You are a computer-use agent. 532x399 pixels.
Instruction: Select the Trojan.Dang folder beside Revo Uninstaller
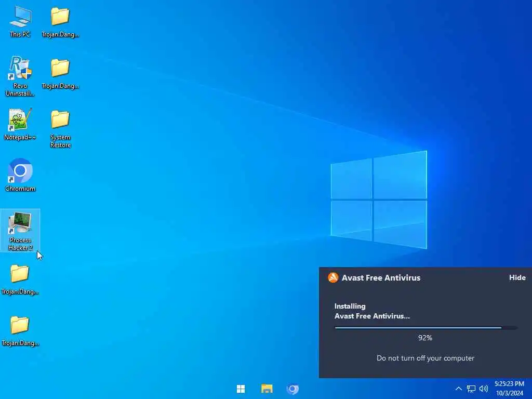tap(60, 74)
